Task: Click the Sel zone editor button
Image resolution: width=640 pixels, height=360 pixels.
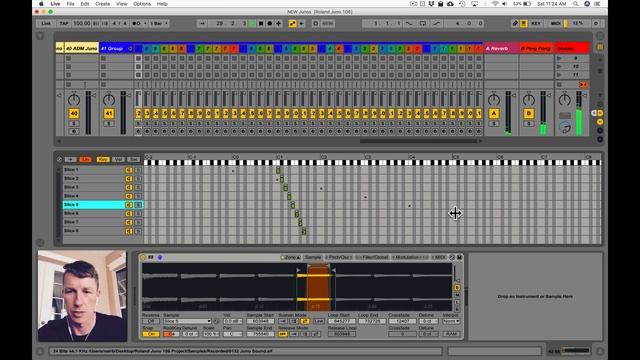Action: [133, 160]
